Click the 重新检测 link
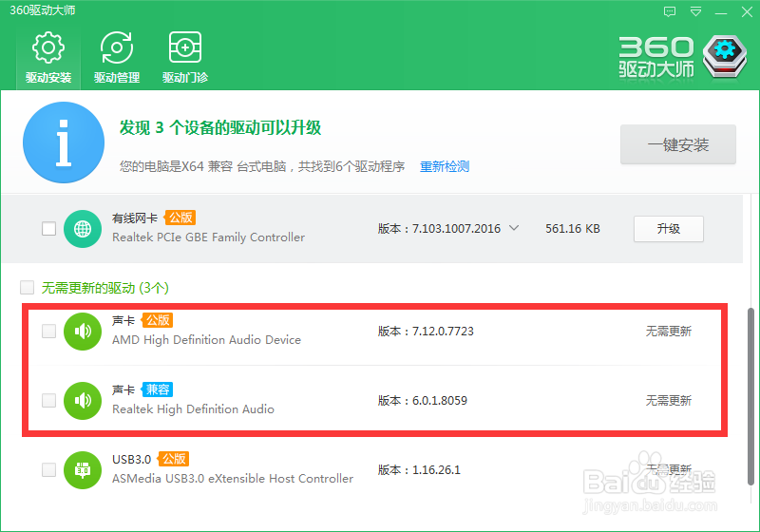 tap(445, 166)
